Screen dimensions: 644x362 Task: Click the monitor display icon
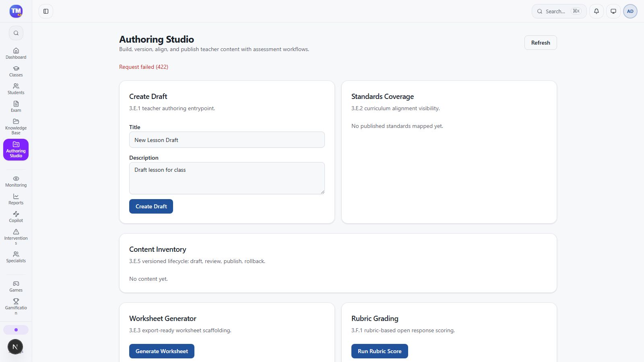(x=613, y=11)
